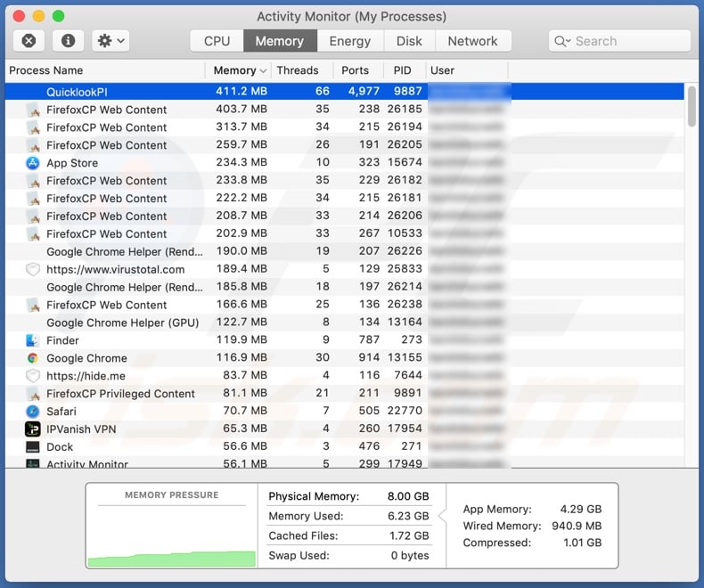704x588 pixels.
Task: Click the IPVanish VPN process name
Action: [x=81, y=429]
